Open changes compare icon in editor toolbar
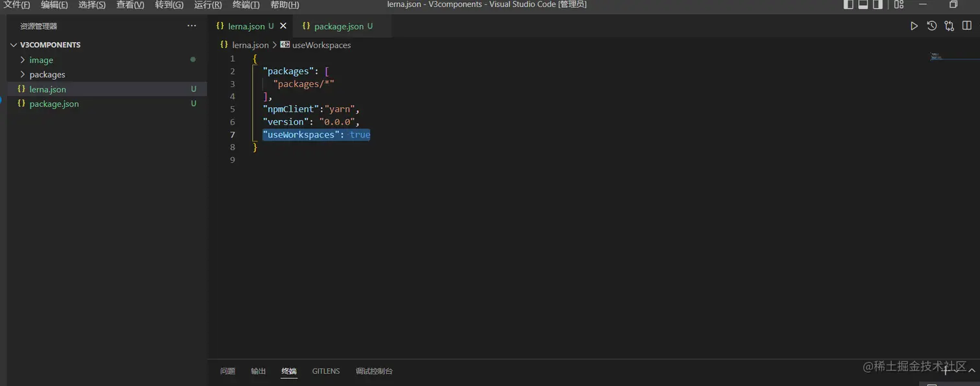This screenshot has width=980, height=386. 949,26
